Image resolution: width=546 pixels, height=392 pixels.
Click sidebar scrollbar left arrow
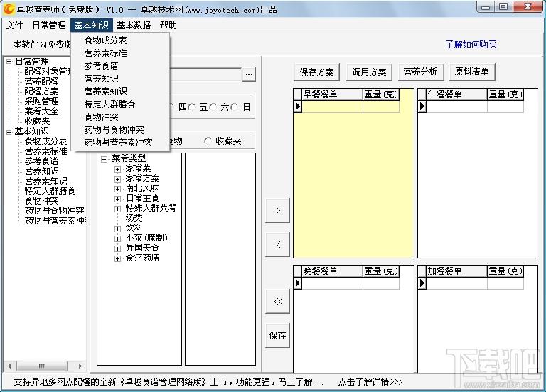pos(9,366)
